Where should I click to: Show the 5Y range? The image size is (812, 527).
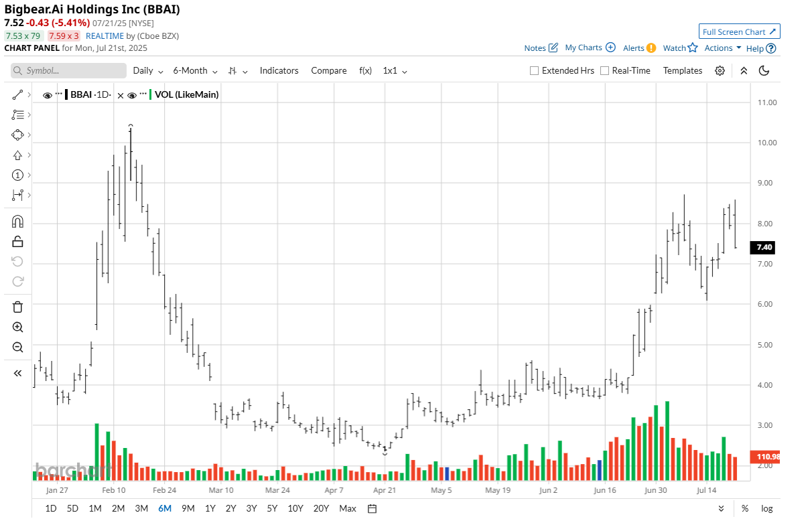[271, 508]
